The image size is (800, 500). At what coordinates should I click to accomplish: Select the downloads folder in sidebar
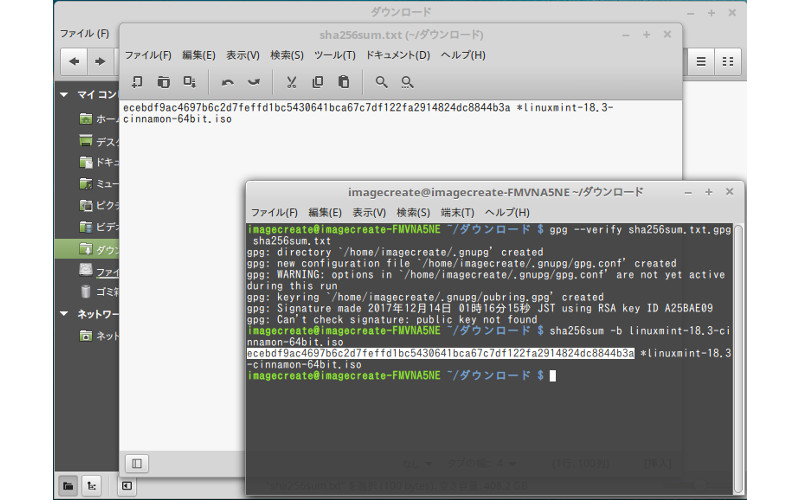pyautogui.click(x=87, y=249)
